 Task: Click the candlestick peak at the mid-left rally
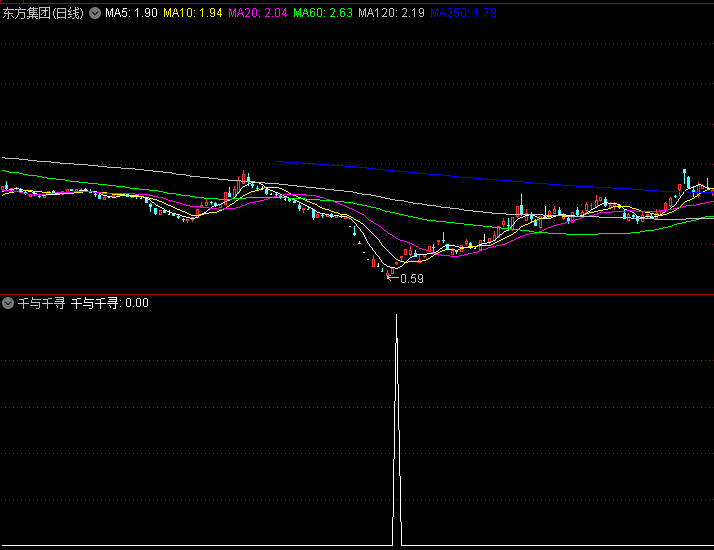[242, 177]
